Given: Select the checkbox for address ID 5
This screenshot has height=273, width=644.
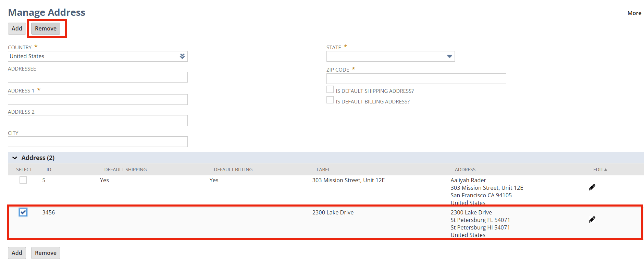Looking at the screenshot, I should point(23,180).
